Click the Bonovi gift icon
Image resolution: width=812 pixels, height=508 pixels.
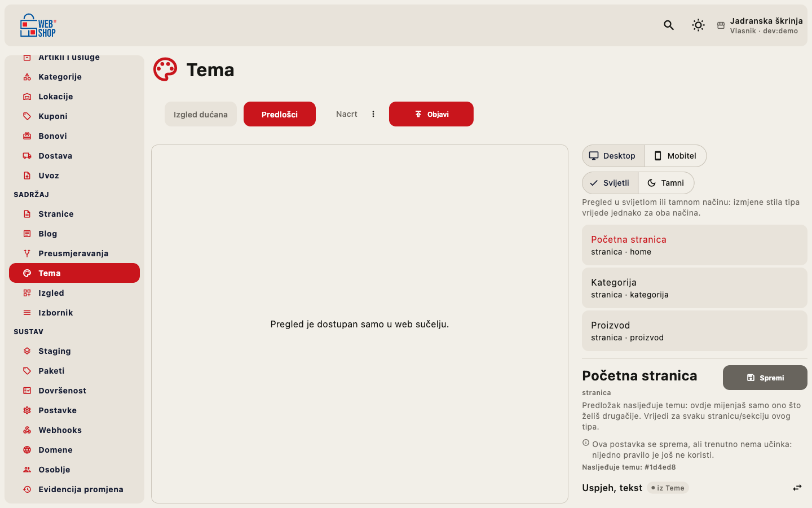27,136
